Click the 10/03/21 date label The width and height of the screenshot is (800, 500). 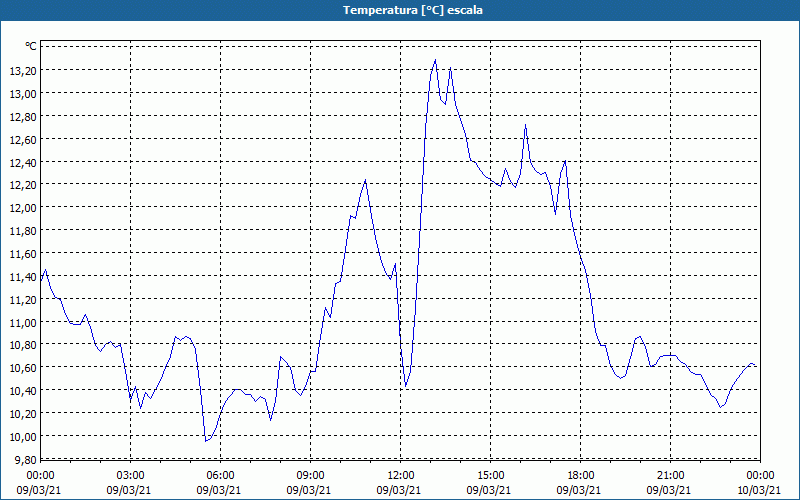point(759,490)
